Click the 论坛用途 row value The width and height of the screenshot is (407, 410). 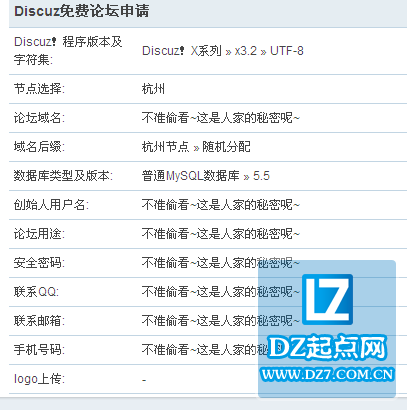tap(221, 234)
